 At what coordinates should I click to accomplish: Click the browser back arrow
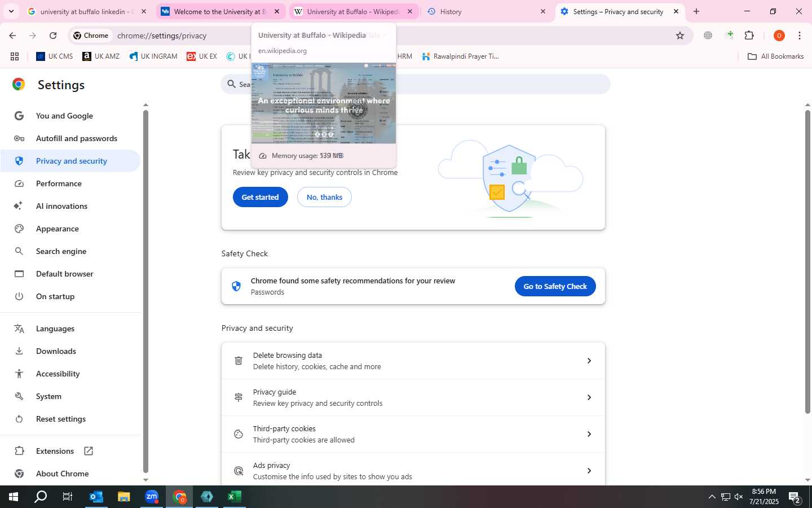click(x=12, y=36)
